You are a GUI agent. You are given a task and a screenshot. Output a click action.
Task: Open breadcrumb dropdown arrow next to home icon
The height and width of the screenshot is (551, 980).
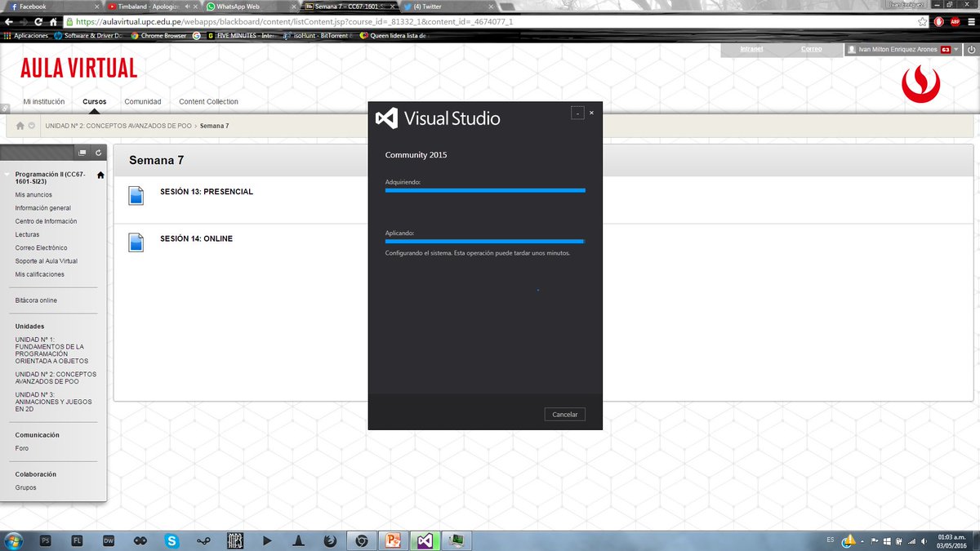pyautogui.click(x=32, y=126)
